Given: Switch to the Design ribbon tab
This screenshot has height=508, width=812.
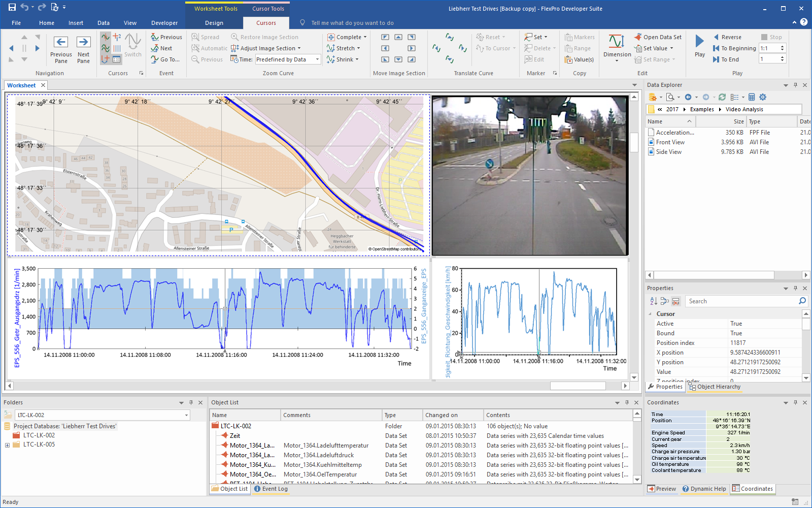Looking at the screenshot, I should point(214,22).
